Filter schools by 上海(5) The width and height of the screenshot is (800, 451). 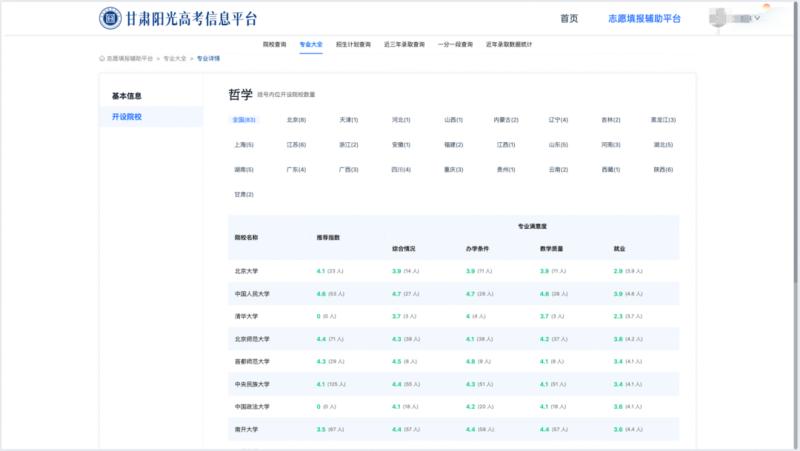coord(243,145)
